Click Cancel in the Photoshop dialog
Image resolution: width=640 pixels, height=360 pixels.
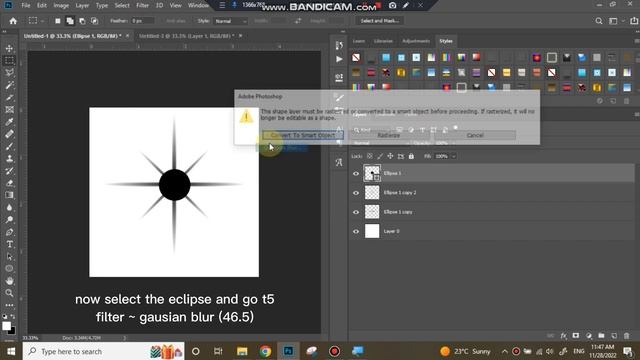[475, 135]
